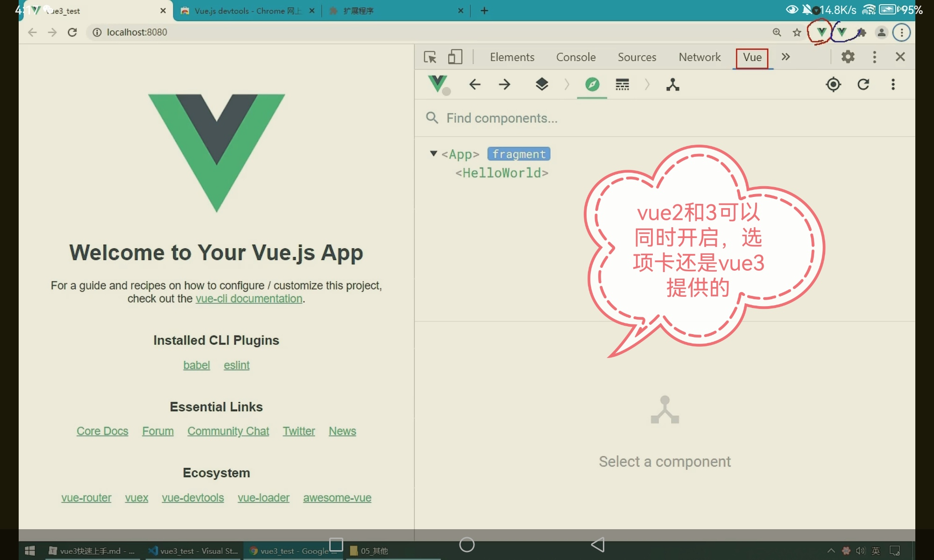This screenshot has width=934, height=560.
Task: Toggle the device toolbar icon in DevTools
Action: 455,57
